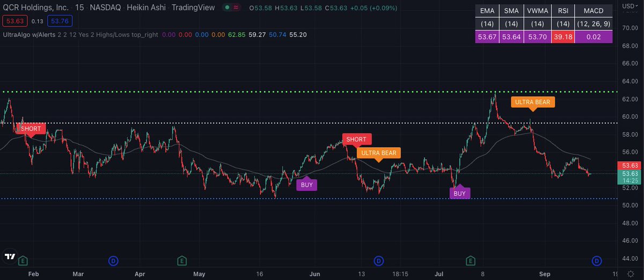This screenshot has height=280, width=644.
Task: Click the May label on time axis
Action: pos(199,274)
